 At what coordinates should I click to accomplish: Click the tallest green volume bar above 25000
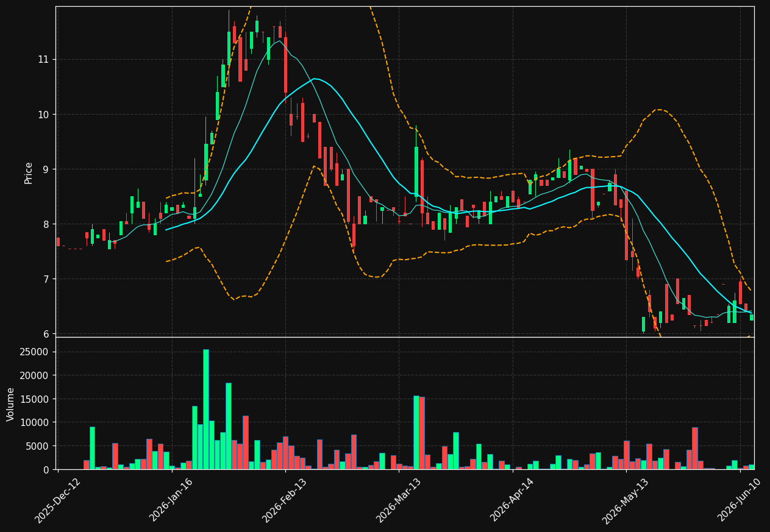point(206,410)
